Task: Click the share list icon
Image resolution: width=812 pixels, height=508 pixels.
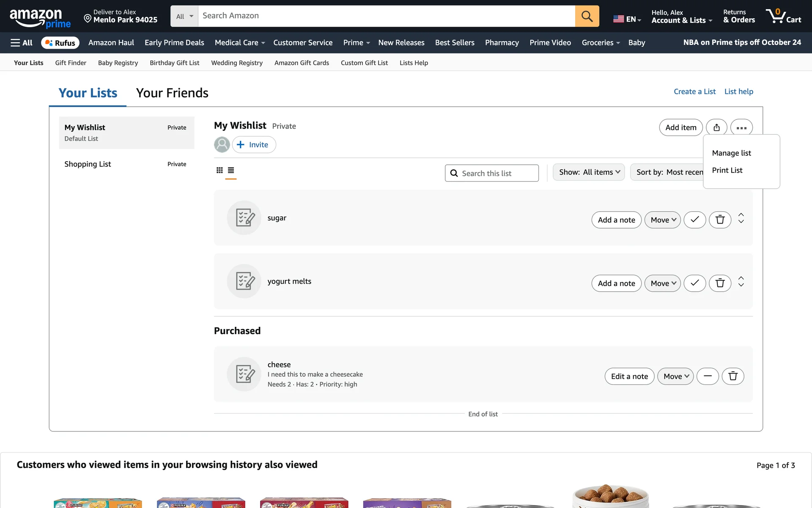Action: 716,127
